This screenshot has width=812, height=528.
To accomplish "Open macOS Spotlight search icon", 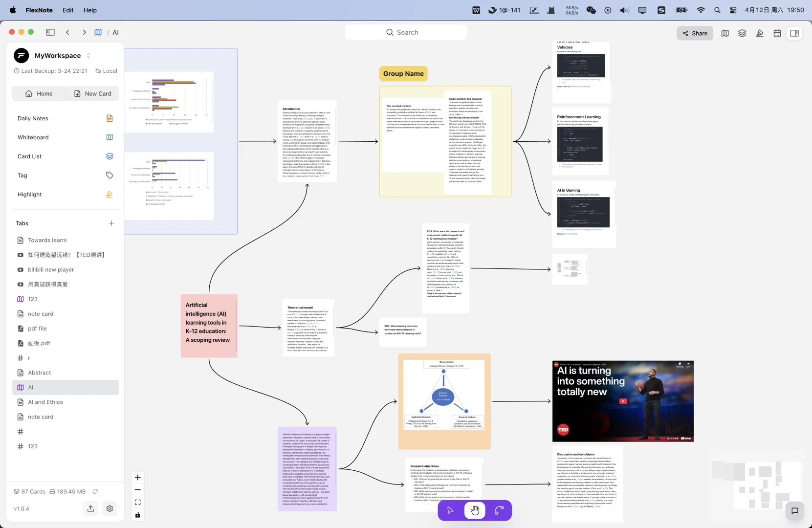I will point(717,10).
